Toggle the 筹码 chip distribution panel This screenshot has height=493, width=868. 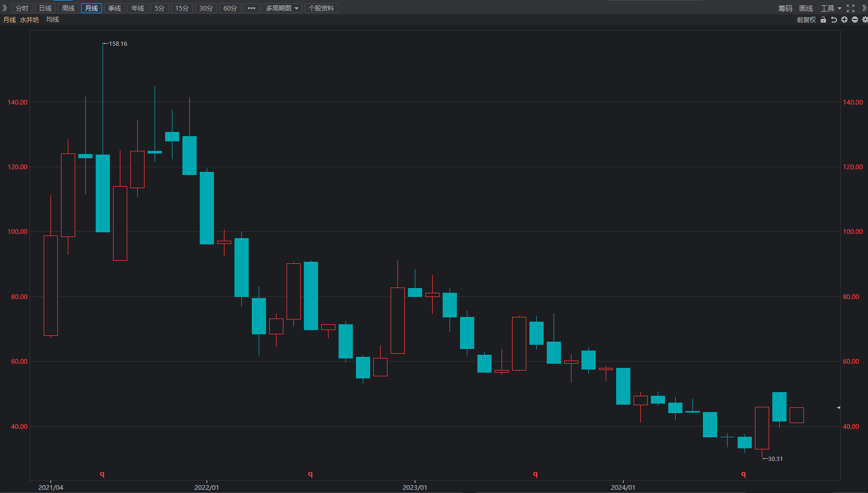click(785, 8)
